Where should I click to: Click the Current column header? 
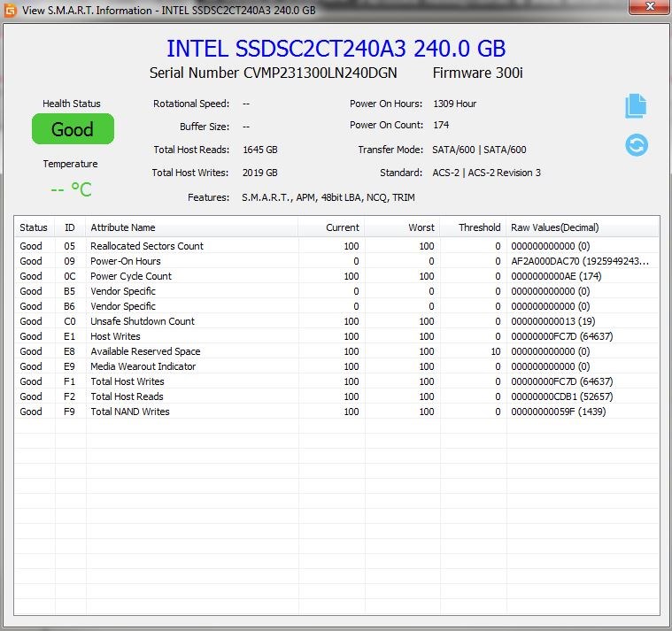(x=332, y=227)
